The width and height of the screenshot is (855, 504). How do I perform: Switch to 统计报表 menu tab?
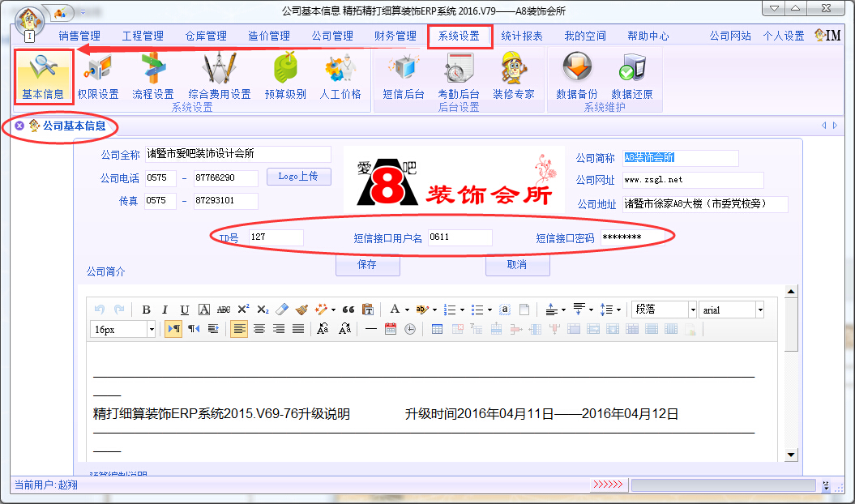coord(522,36)
